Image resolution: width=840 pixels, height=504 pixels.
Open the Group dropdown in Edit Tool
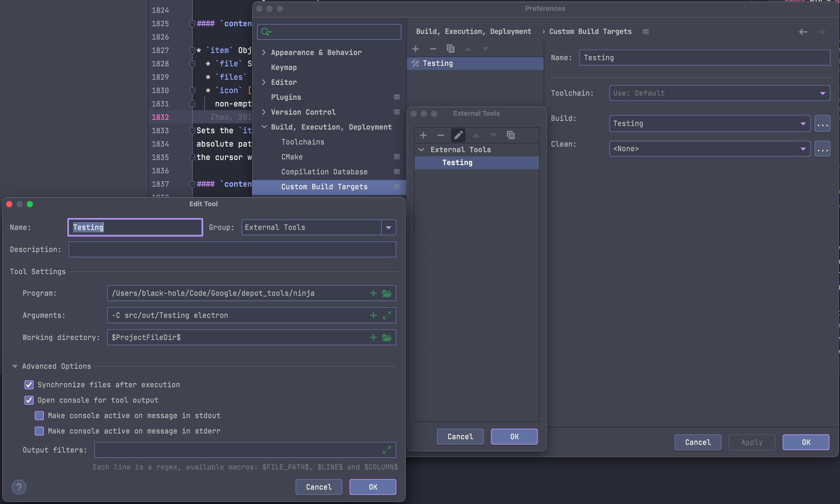[389, 228]
